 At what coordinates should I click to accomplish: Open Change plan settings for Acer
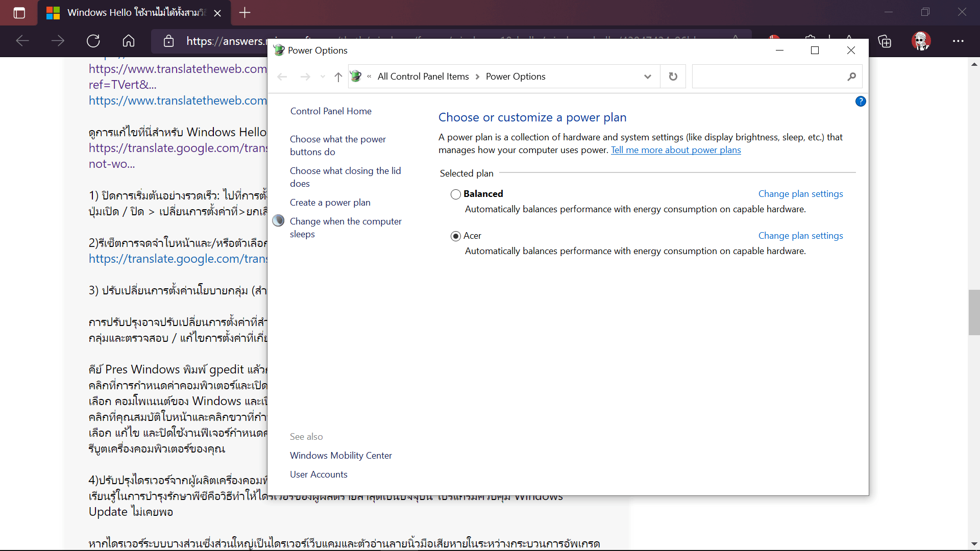click(800, 236)
